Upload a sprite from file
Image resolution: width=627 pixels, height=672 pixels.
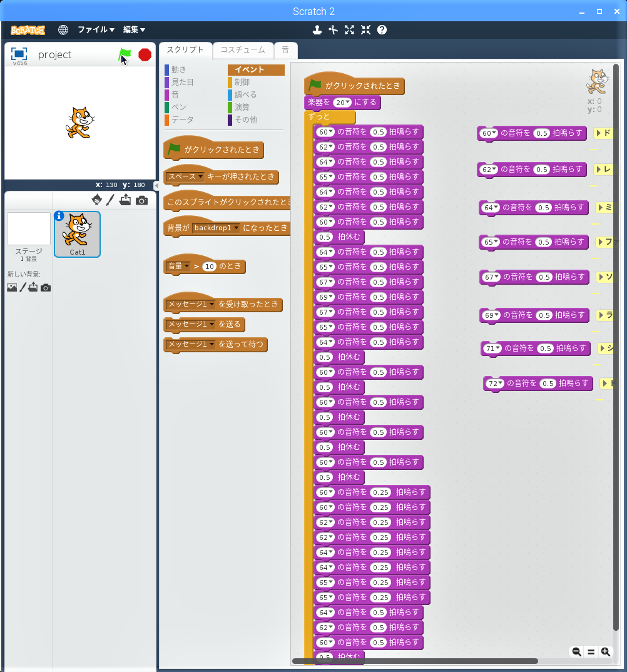pyautogui.click(x=125, y=200)
